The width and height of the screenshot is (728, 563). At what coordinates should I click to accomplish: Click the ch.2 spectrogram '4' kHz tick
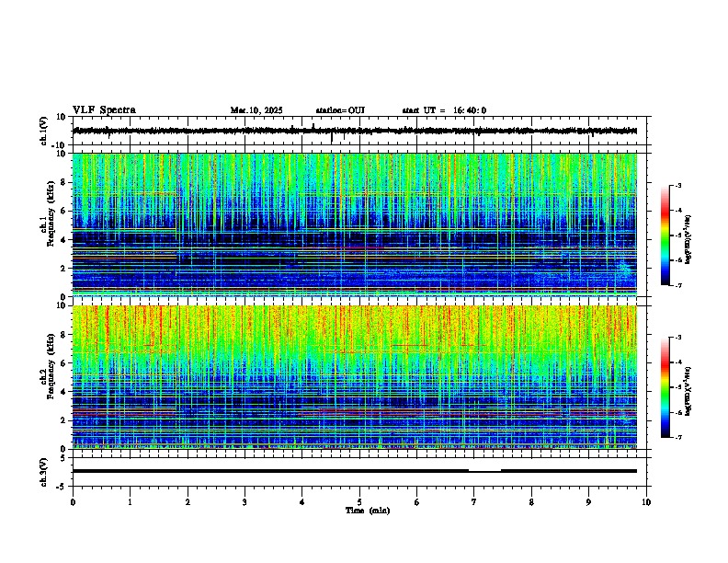point(63,392)
